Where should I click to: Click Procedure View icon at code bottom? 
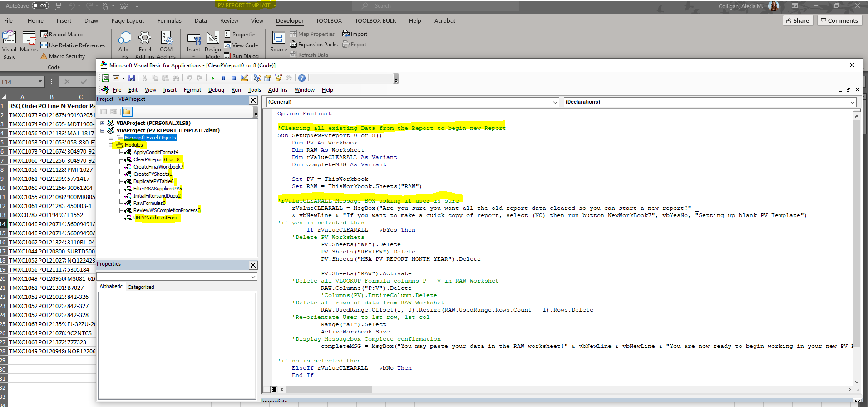266,389
